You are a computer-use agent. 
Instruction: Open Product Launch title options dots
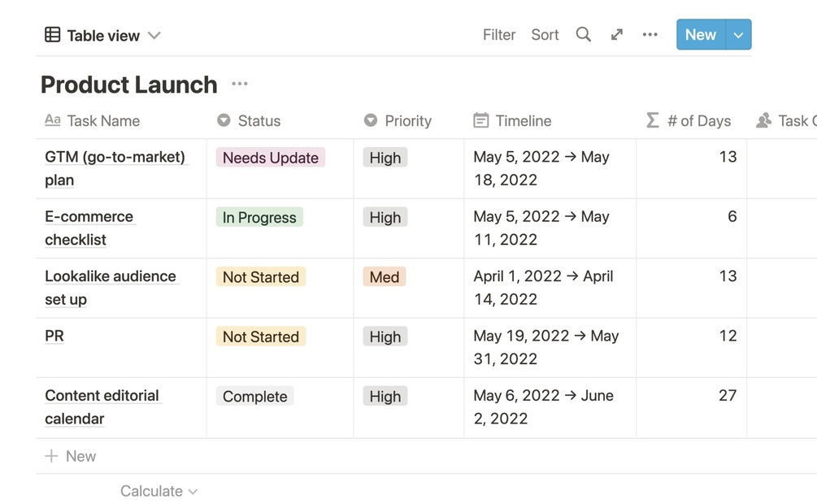click(x=239, y=84)
